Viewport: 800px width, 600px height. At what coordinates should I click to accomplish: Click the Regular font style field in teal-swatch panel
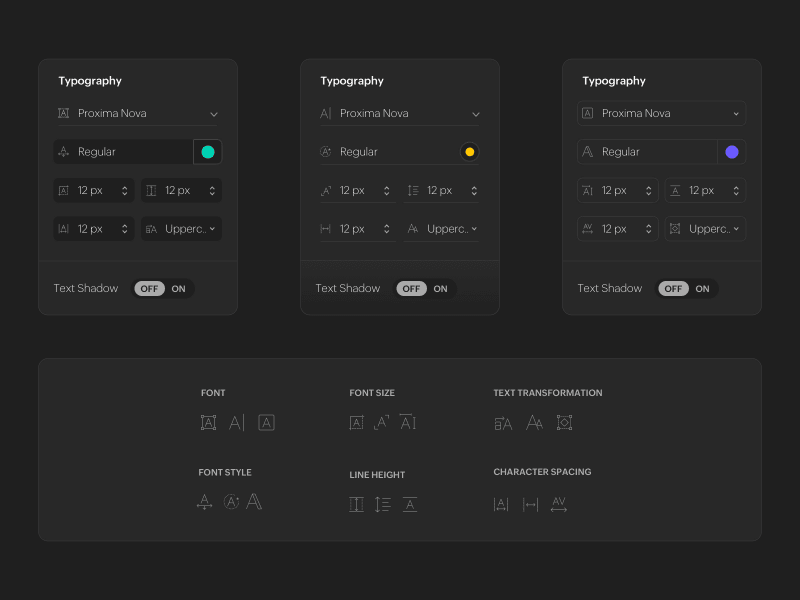pos(123,152)
